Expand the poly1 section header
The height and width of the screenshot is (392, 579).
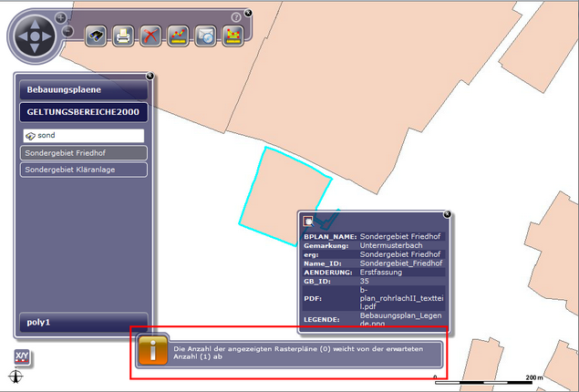tap(84, 322)
